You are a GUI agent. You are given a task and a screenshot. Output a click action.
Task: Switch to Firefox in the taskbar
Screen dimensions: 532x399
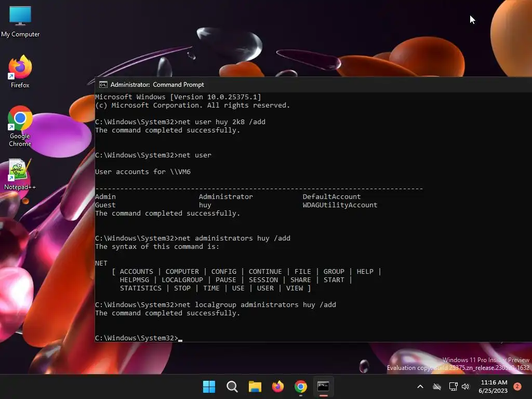point(278,387)
